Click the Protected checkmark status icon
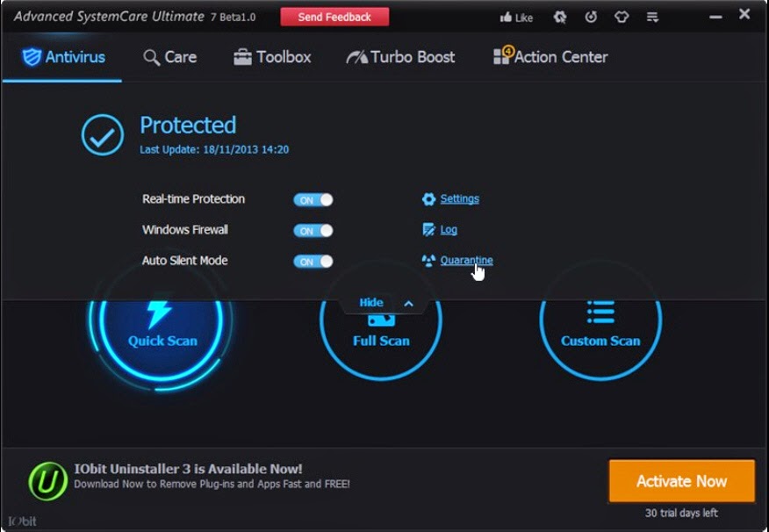This screenshot has width=769, height=532. (x=103, y=135)
